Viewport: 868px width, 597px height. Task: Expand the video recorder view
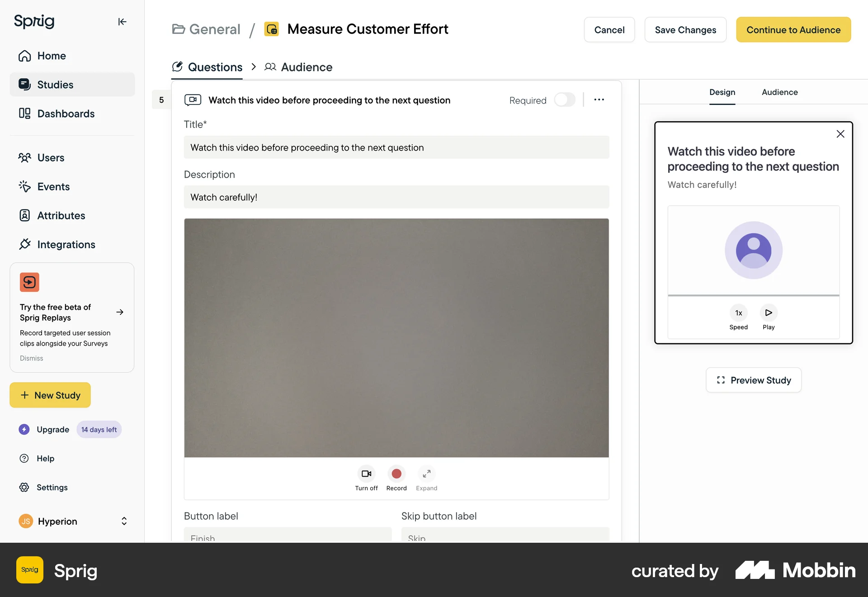click(x=426, y=474)
